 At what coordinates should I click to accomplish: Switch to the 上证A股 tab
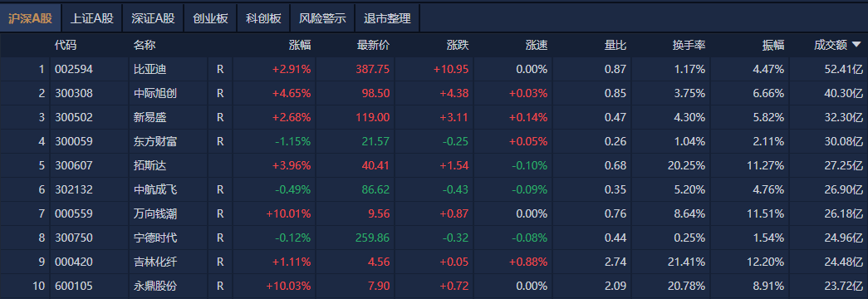(92, 18)
